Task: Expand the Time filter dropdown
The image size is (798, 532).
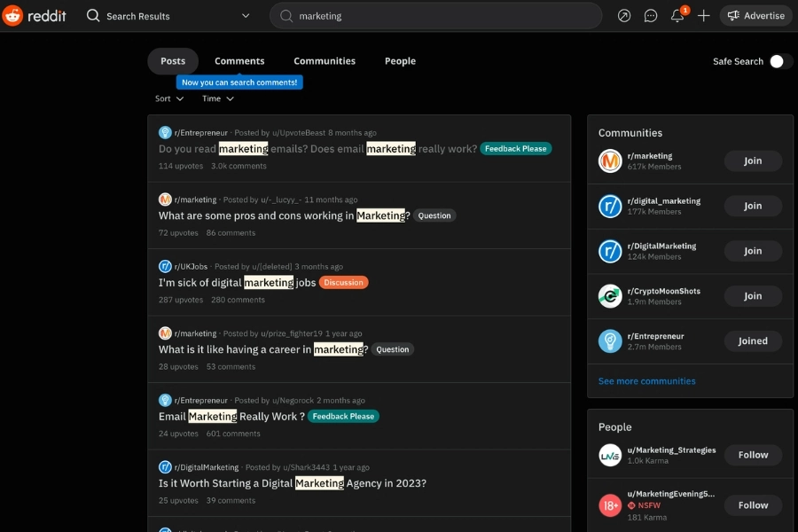Action: 218,98
